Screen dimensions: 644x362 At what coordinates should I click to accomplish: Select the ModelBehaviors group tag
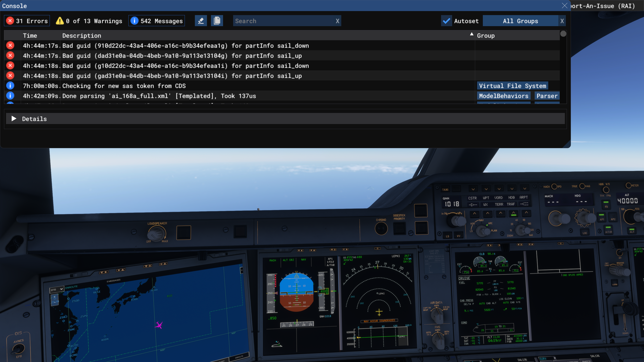click(x=503, y=96)
